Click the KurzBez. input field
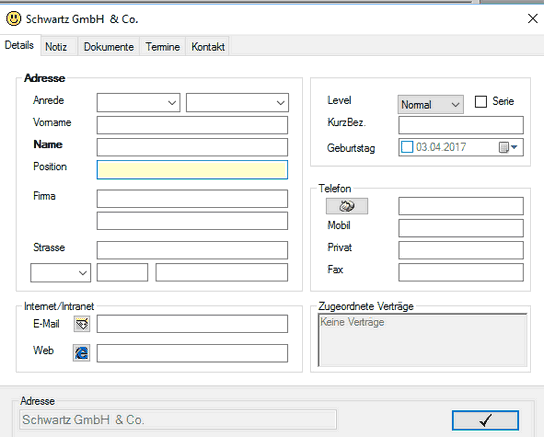This screenshot has height=437, width=544. (461, 125)
